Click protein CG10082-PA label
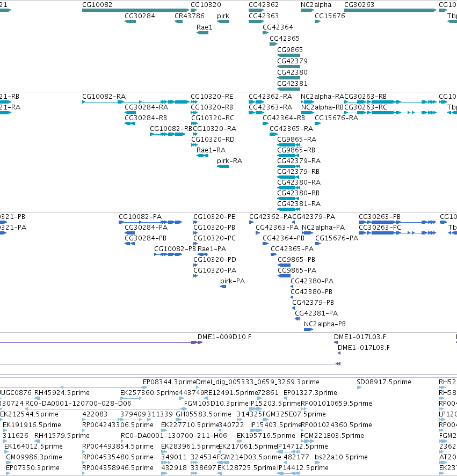 (x=140, y=216)
